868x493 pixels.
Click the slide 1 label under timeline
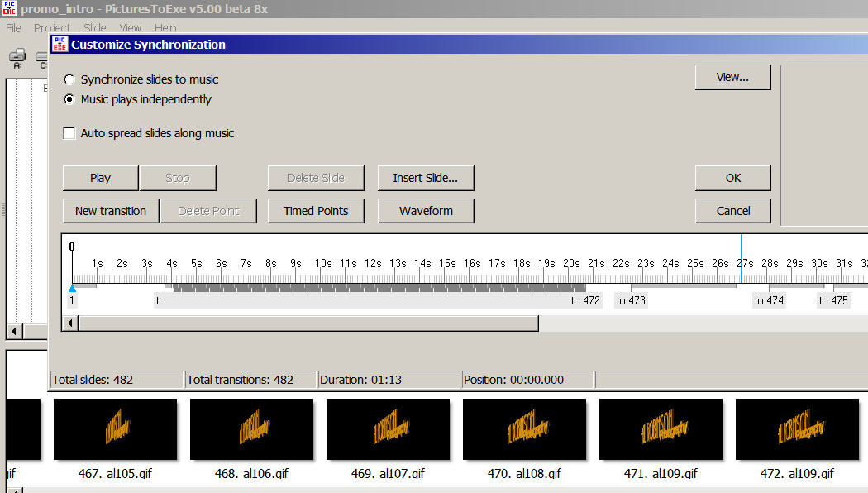(72, 300)
